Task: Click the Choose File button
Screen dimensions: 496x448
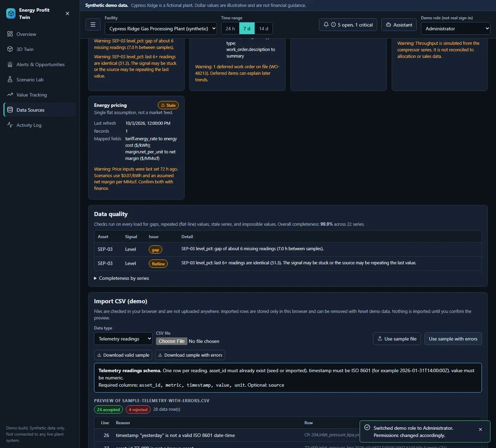Action: 172,341
